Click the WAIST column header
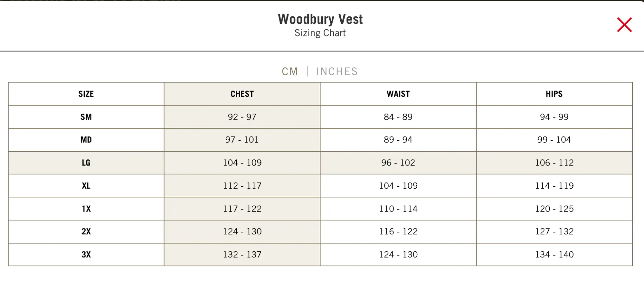644x290 pixels. [x=398, y=94]
